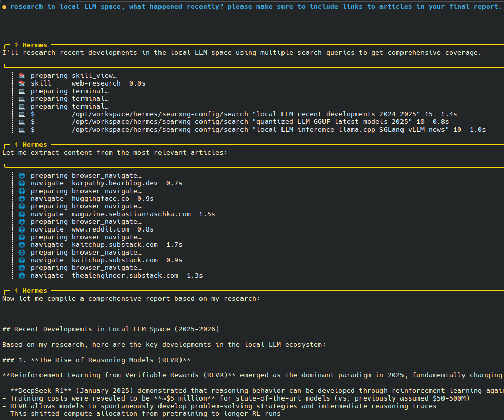Click laptop icon on the "quantized LLM GGUF" search row
This screenshot has width=504, height=420.
[x=22, y=122]
